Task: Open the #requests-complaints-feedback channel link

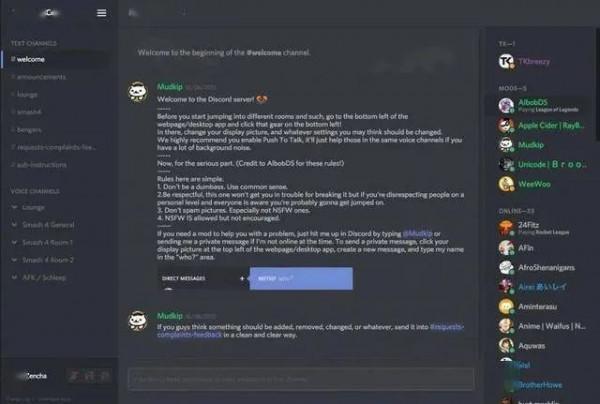Action: (311, 331)
